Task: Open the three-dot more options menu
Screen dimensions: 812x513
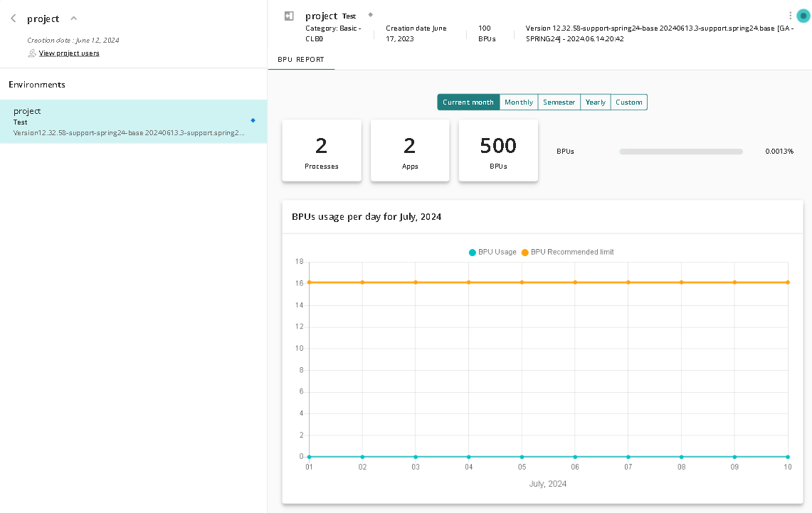Action: (x=790, y=16)
